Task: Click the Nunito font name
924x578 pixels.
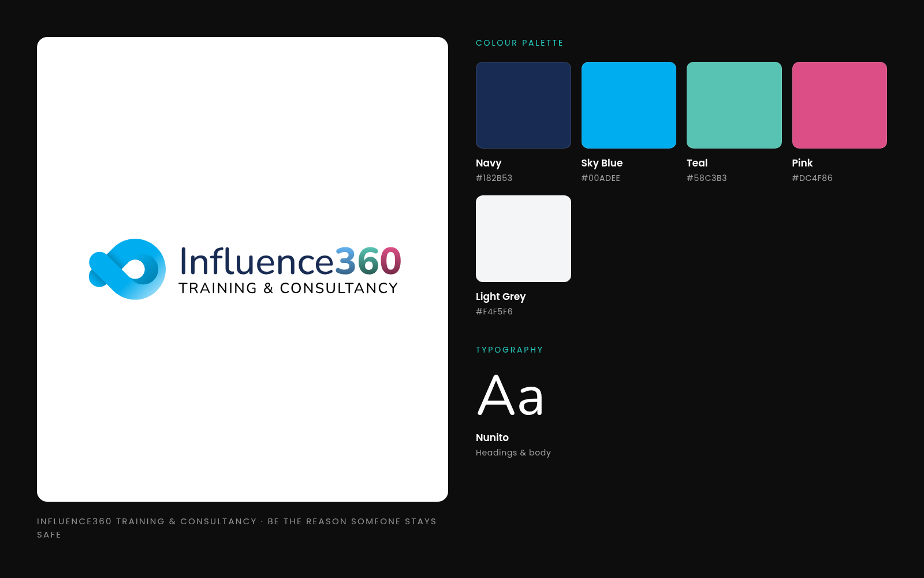Action: tap(492, 438)
